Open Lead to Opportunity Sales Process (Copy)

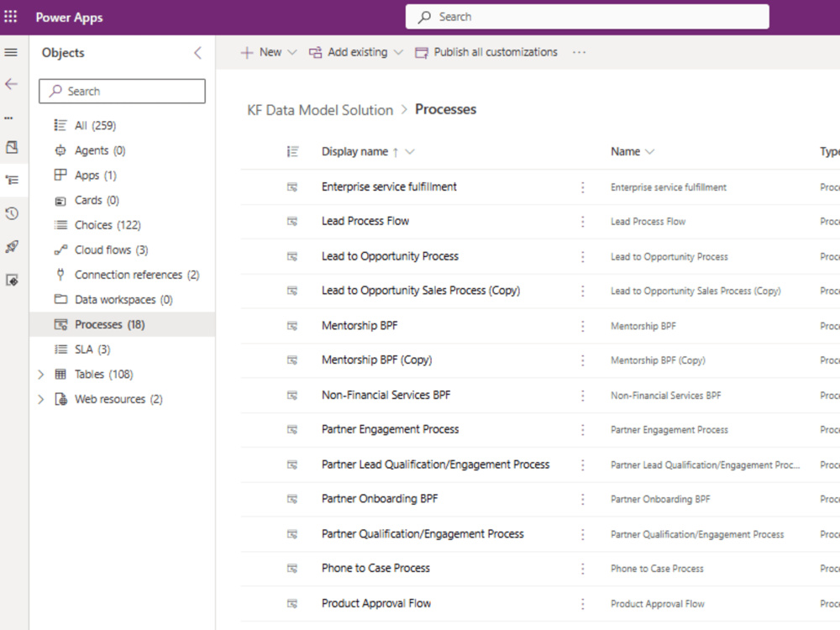tap(421, 291)
